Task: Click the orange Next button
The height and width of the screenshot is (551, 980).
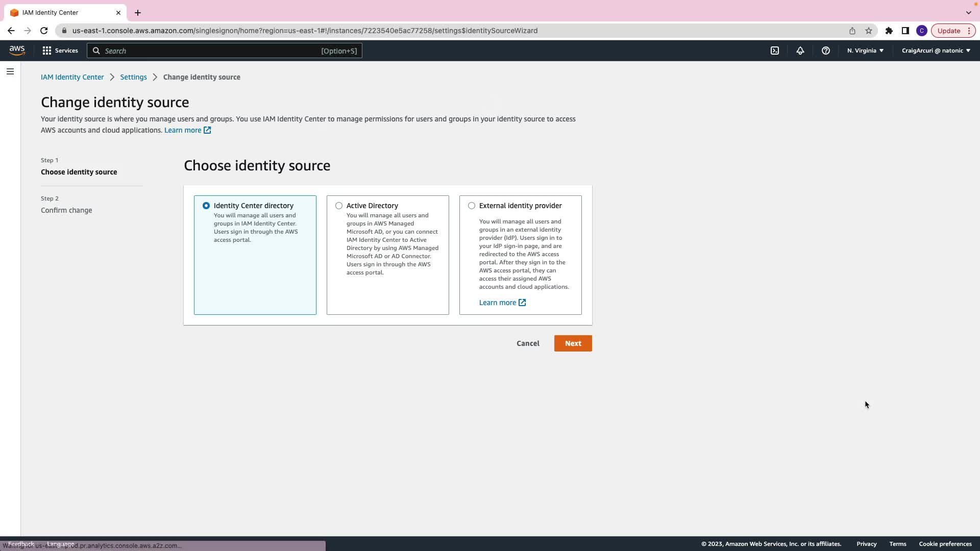Action: point(573,343)
